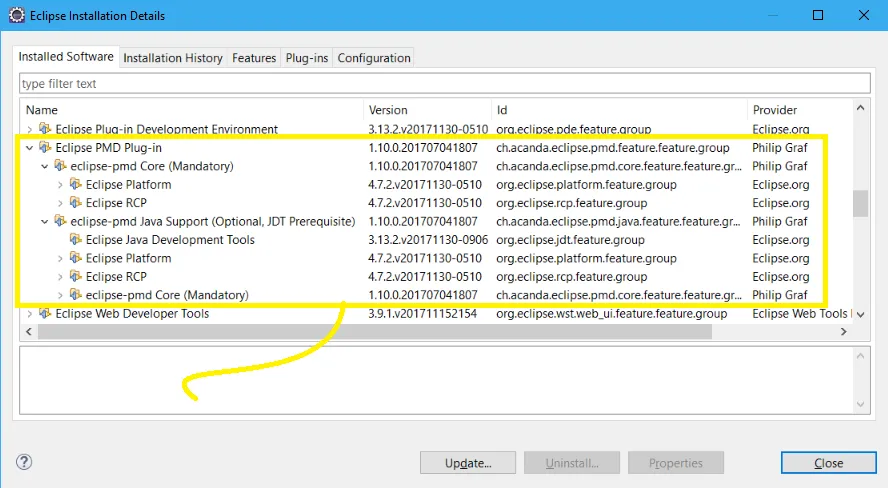Viewport: 888px width, 488px height.
Task: Click the details pane scroll up arrow
Action: [860, 356]
